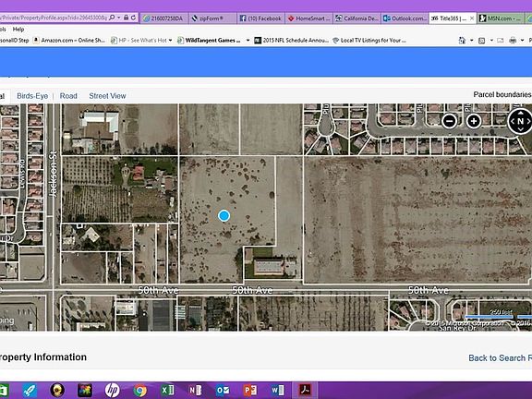Switch to the 216007258DA browser tab
532x399 pixels.
pyautogui.click(x=163, y=18)
